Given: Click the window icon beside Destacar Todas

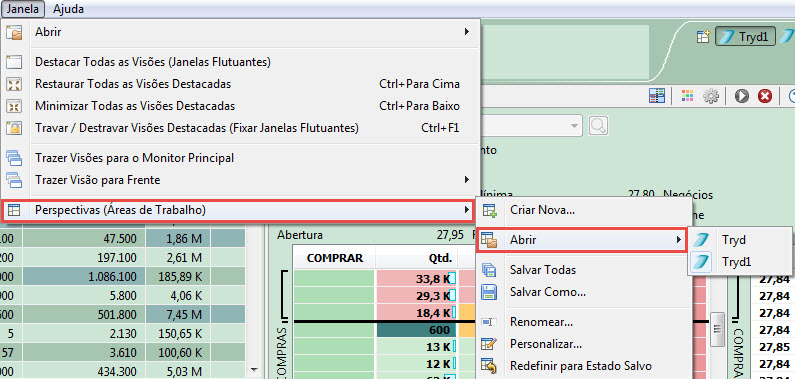Looking at the screenshot, I should 14,62.
